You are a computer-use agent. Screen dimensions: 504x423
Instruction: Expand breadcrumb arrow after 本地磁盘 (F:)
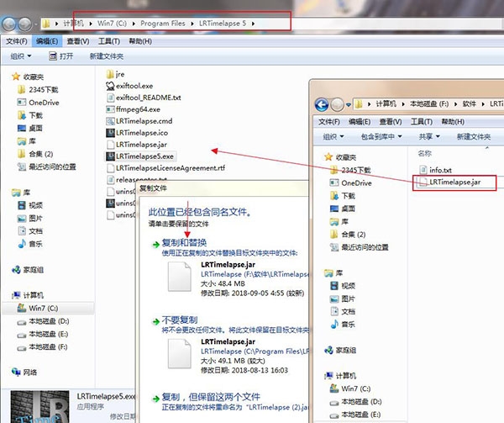(x=455, y=104)
